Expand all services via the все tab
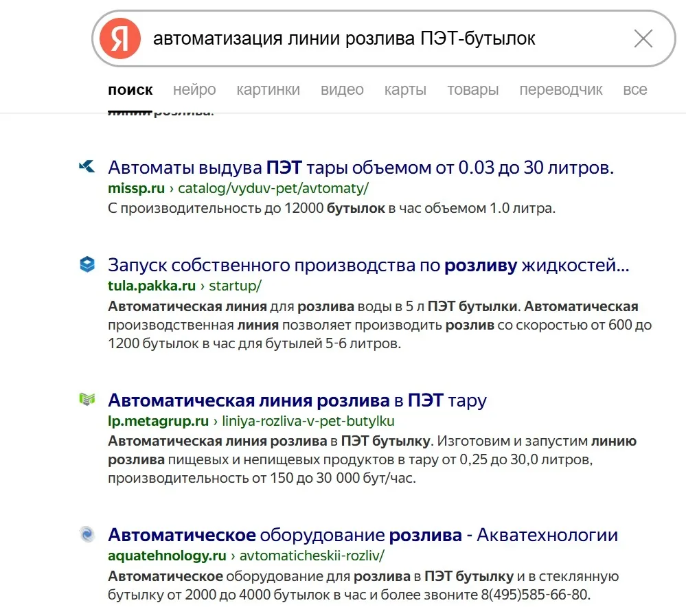Viewport: 686px width, 616px height. point(635,89)
